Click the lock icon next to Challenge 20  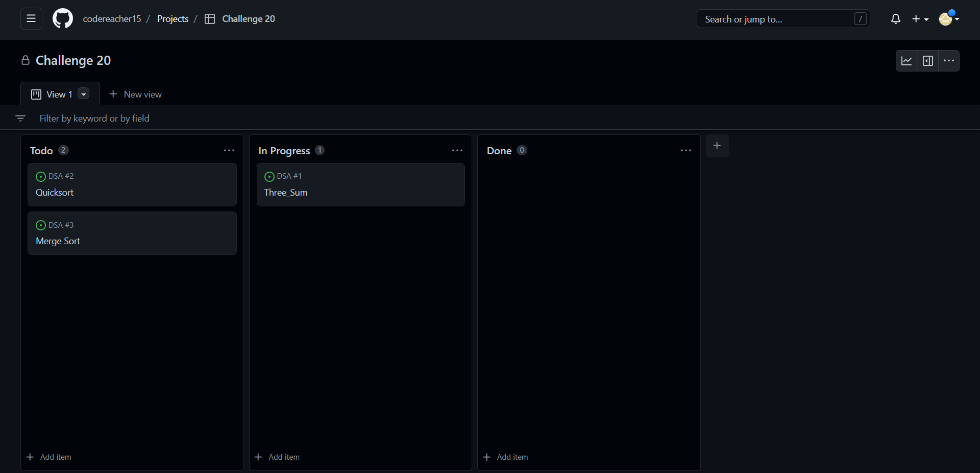tap(25, 60)
